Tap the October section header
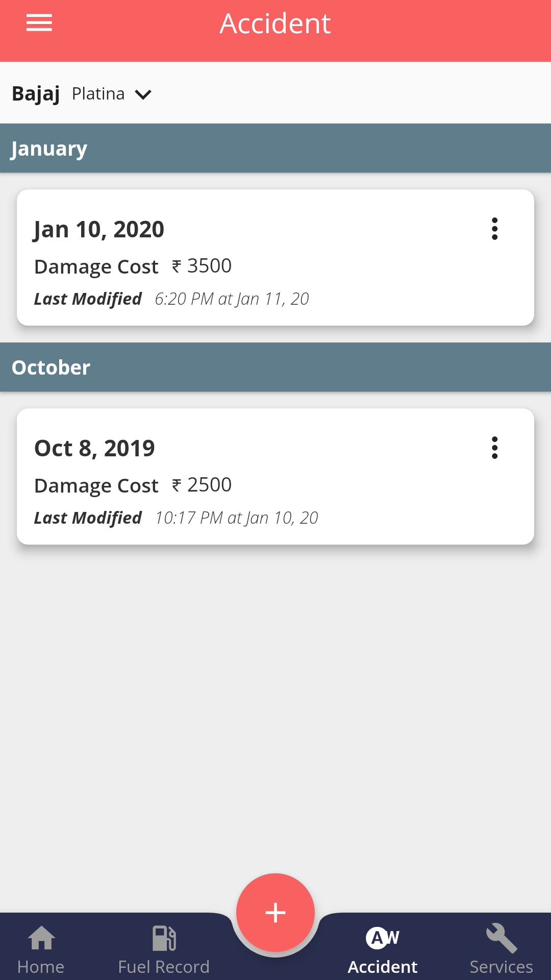The height and width of the screenshot is (980, 551). [x=275, y=367]
